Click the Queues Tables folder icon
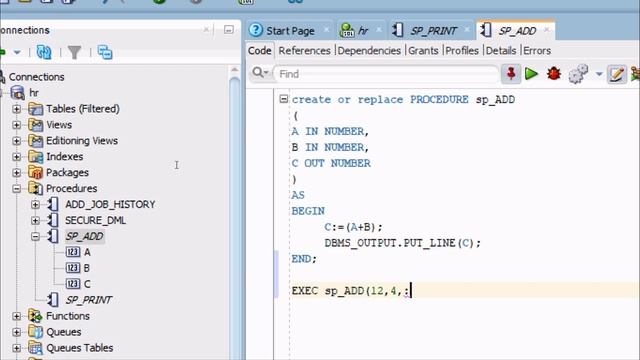 pos(36,348)
